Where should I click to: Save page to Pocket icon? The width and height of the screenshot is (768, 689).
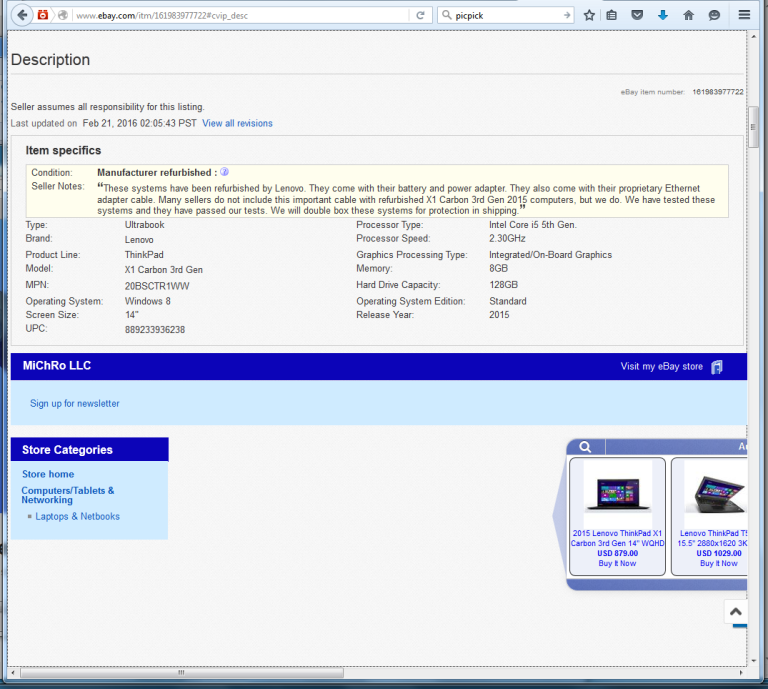click(637, 15)
